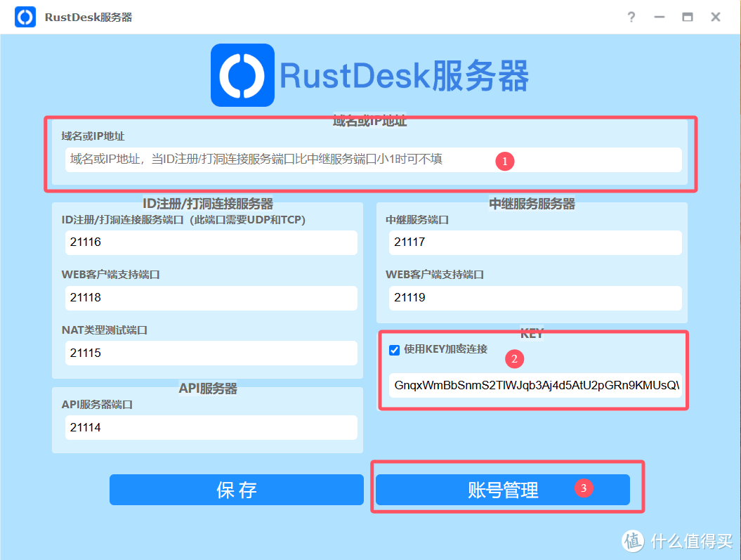Click the 域名或IP地址 section header
Screen dimensions: 741x560
coord(371,121)
